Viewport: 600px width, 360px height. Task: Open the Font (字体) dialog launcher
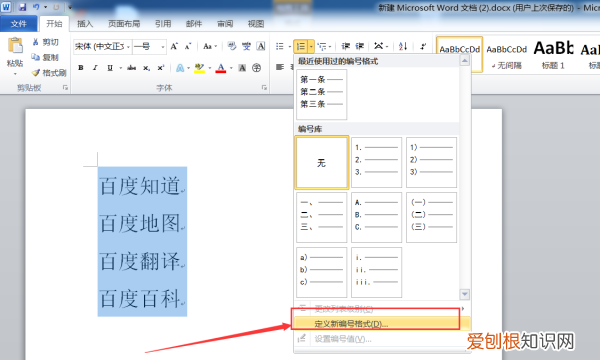pyautogui.click(x=264, y=88)
